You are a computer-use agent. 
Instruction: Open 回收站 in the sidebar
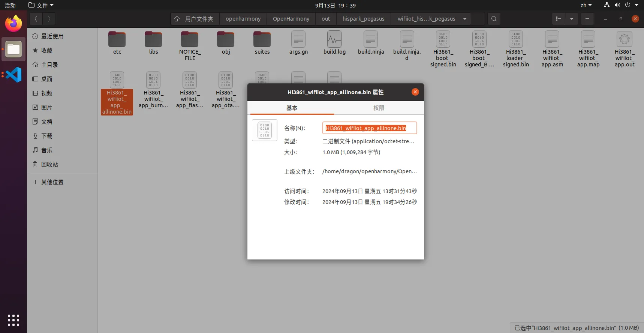coord(49,165)
